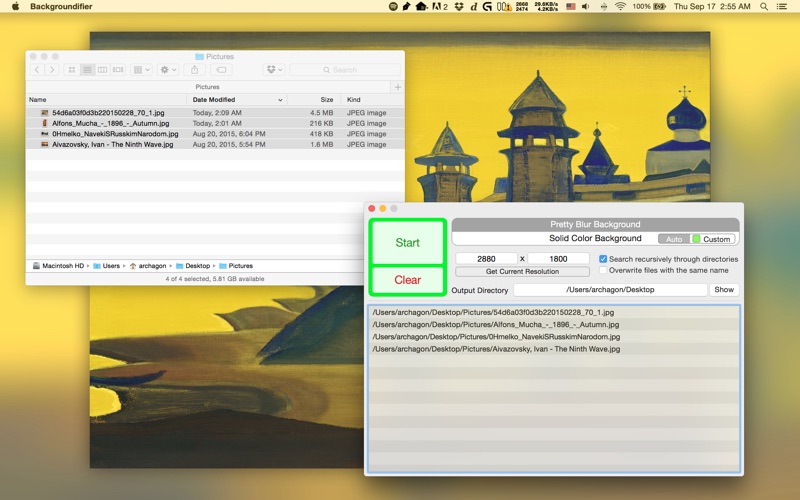This screenshot has width=800, height=500.
Task: Select the Pretty Blur Background tab
Action: (x=595, y=224)
